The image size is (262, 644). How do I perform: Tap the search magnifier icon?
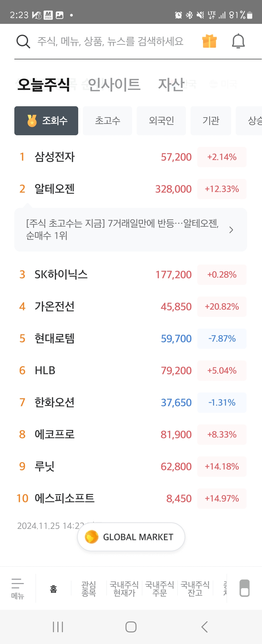(x=23, y=42)
